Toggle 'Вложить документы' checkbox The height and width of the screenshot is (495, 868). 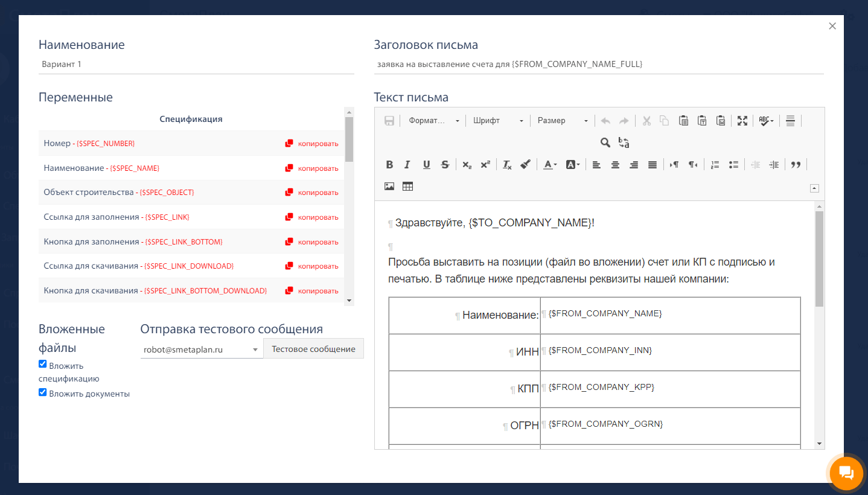point(43,392)
